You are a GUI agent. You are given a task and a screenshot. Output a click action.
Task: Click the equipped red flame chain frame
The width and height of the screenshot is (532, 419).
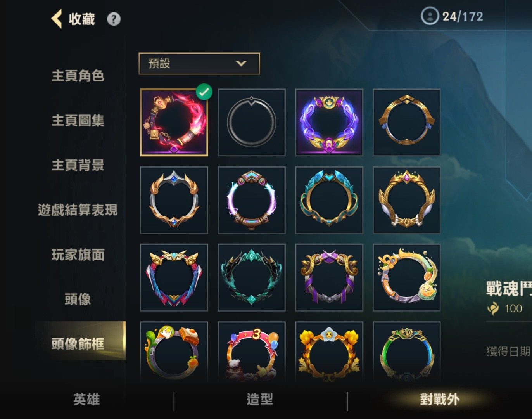coord(174,123)
